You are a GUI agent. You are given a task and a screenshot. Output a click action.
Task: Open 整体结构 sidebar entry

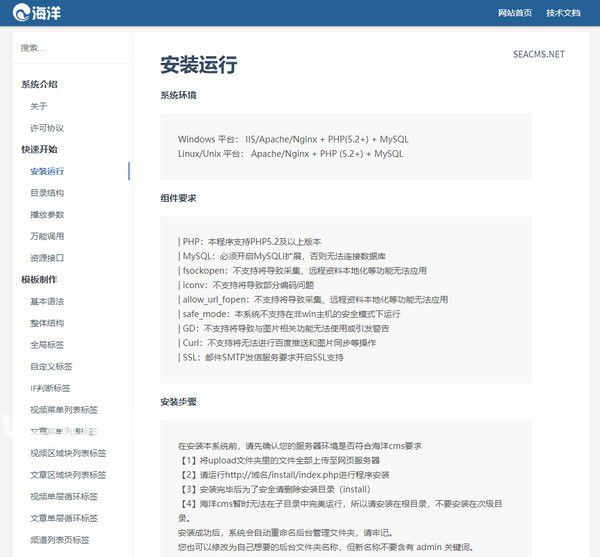point(47,323)
